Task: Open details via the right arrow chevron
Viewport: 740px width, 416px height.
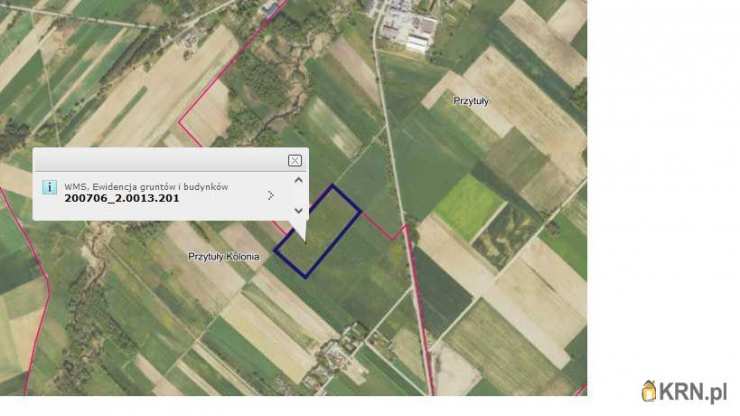Action: (270, 195)
